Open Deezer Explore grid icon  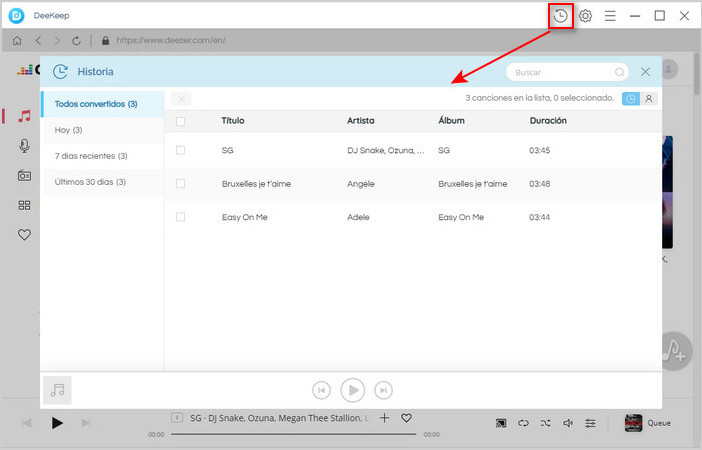25,205
